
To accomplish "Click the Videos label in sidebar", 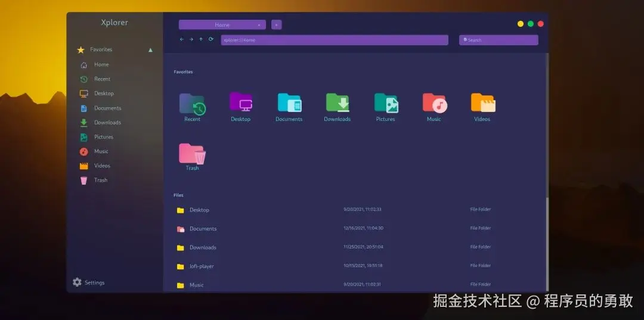I will [103, 166].
